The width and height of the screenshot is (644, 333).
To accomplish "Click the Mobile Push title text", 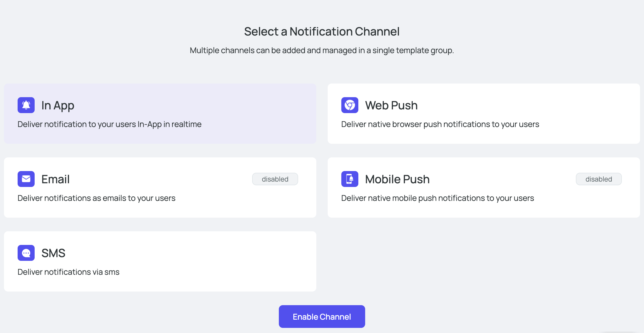I will point(397,179).
